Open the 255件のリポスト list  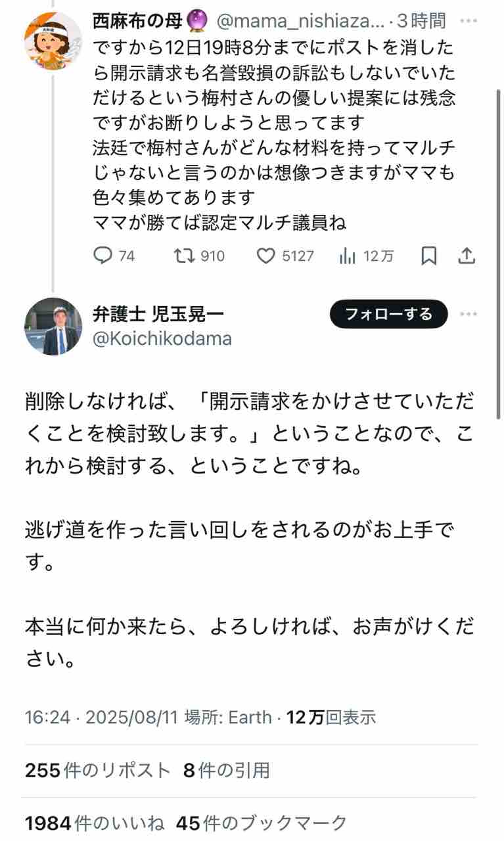click(x=97, y=770)
